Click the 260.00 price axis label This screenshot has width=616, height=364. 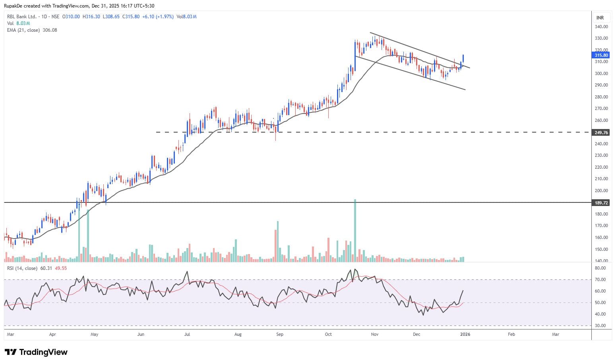601,120
